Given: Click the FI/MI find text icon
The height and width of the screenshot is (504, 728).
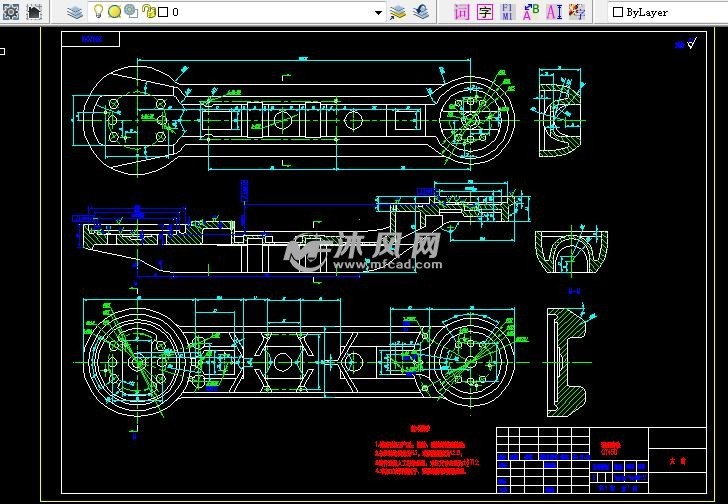Looking at the screenshot, I should click(x=507, y=12).
